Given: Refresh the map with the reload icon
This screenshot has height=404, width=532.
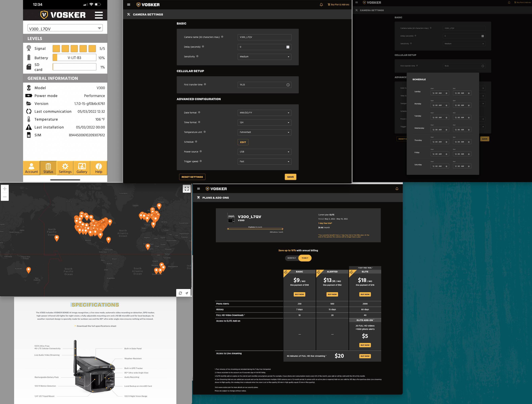Looking at the screenshot, I should (x=180, y=293).
